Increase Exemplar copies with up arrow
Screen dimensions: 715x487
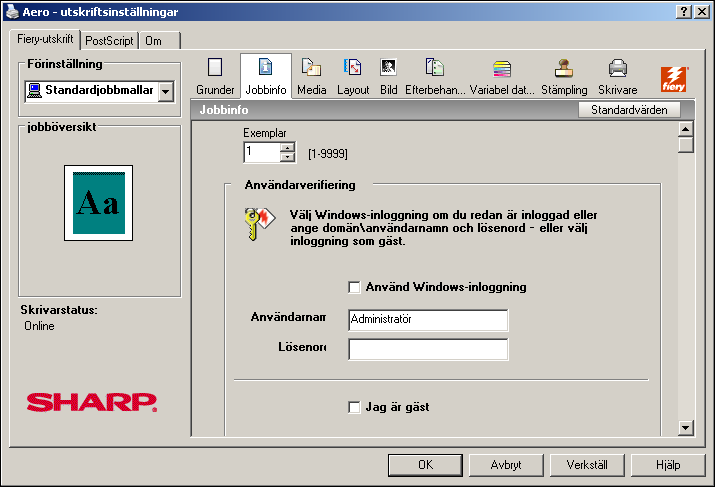tap(287, 148)
